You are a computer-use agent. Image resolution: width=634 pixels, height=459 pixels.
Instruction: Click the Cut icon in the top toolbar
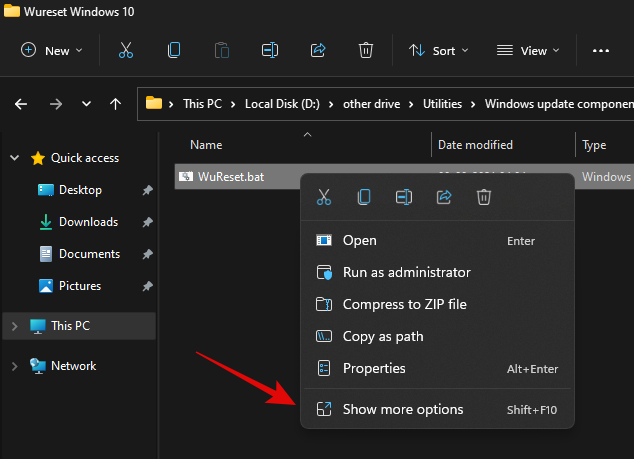pyautogui.click(x=125, y=50)
